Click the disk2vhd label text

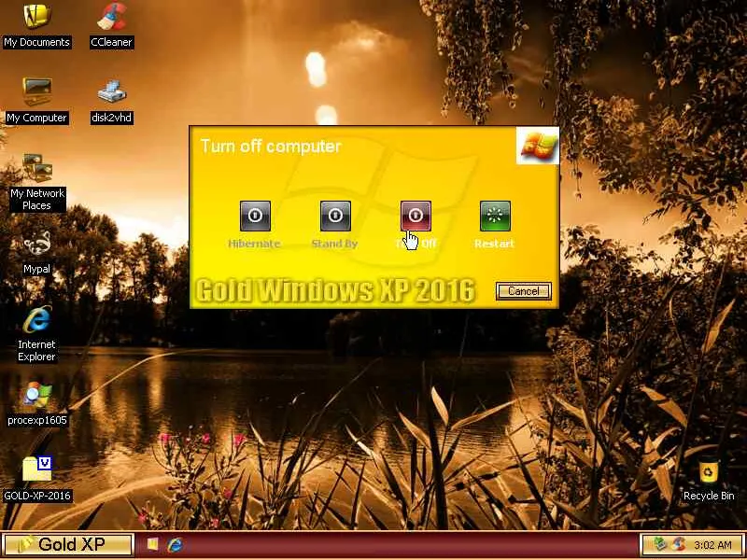111,118
